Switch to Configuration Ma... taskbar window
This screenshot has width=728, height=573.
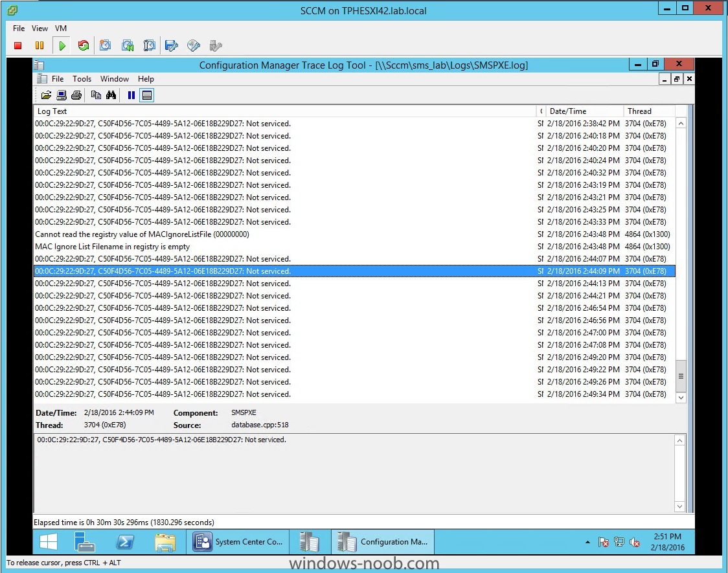tap(383, 542)
